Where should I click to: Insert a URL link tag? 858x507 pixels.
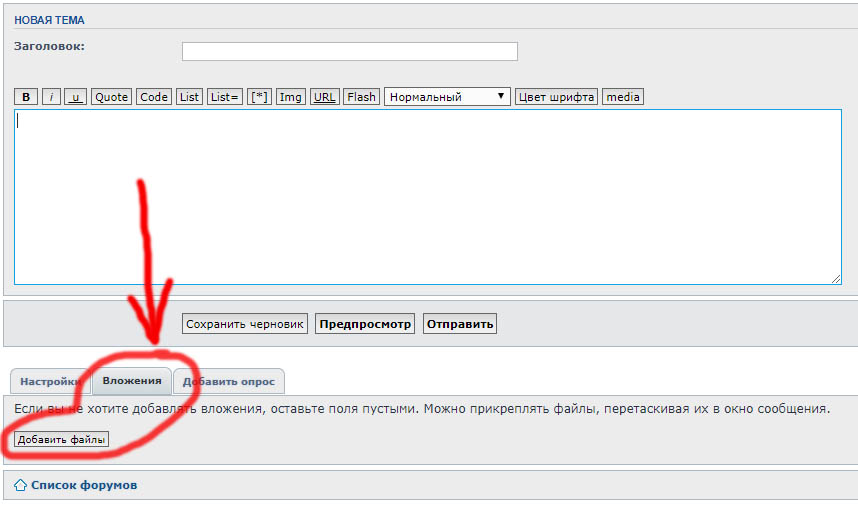click(x=324, y=97)
